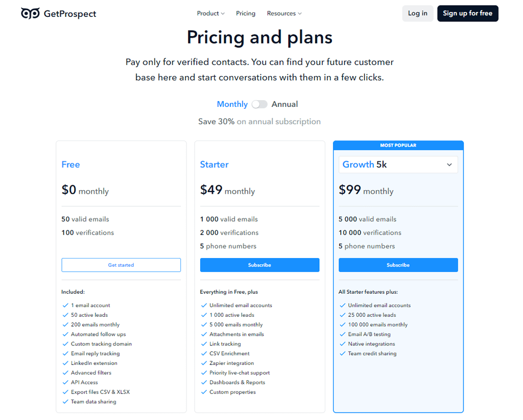Click the Log in button

click(x=417, y=13)
